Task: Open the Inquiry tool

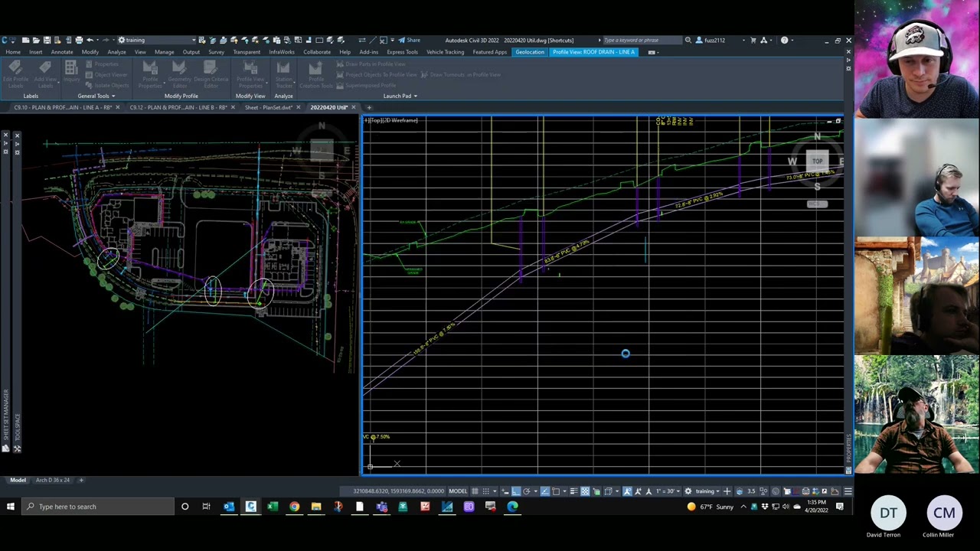Action: (70, 71)
